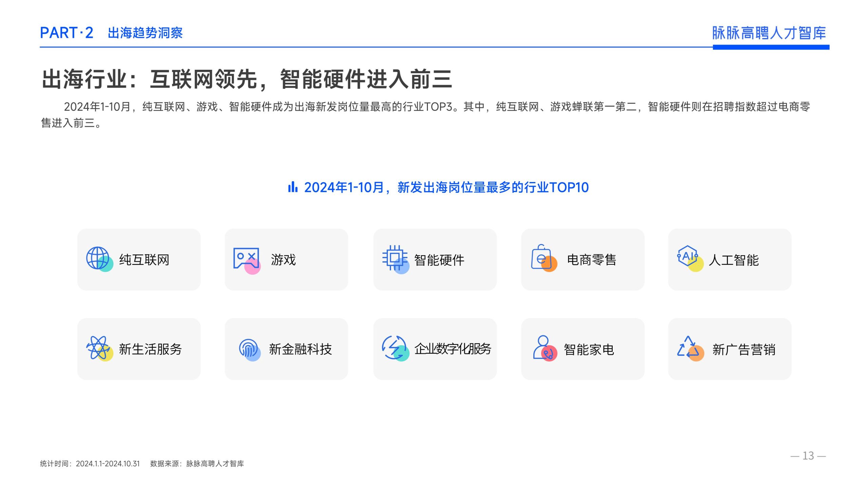Click the shopping bag icon beside 电商零售

[x=543, y=258]
